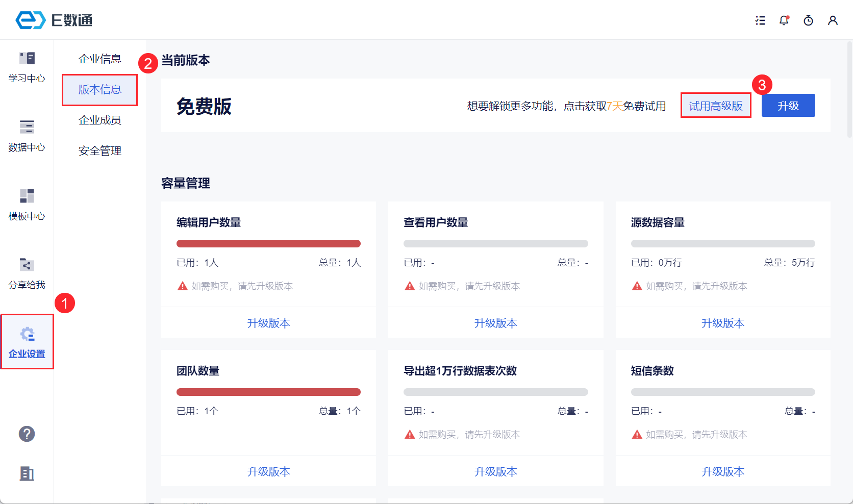Click 升级版本 under 编辑用户数量
Screen dimensions: 853x504
(x=268, y=323)
